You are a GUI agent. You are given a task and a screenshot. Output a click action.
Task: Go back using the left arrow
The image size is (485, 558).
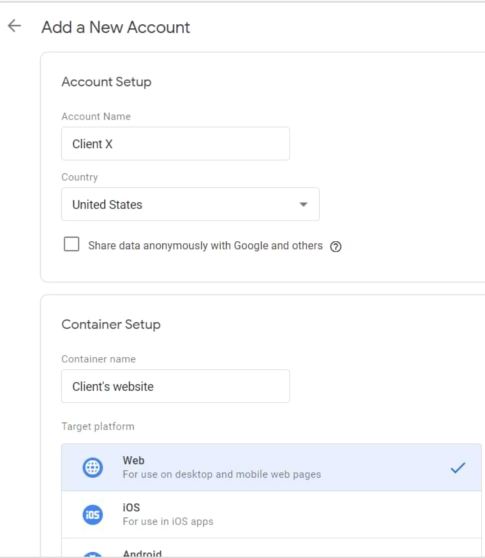pyautogui.click(x=15, y=26)
